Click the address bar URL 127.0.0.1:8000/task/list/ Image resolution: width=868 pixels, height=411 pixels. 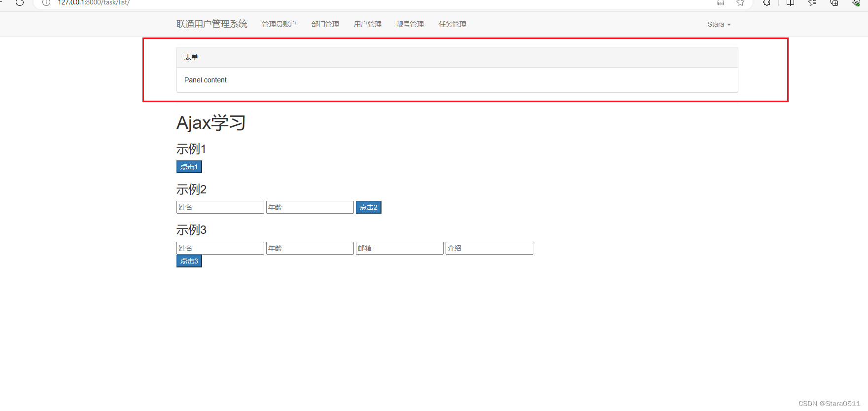(94, 2)
